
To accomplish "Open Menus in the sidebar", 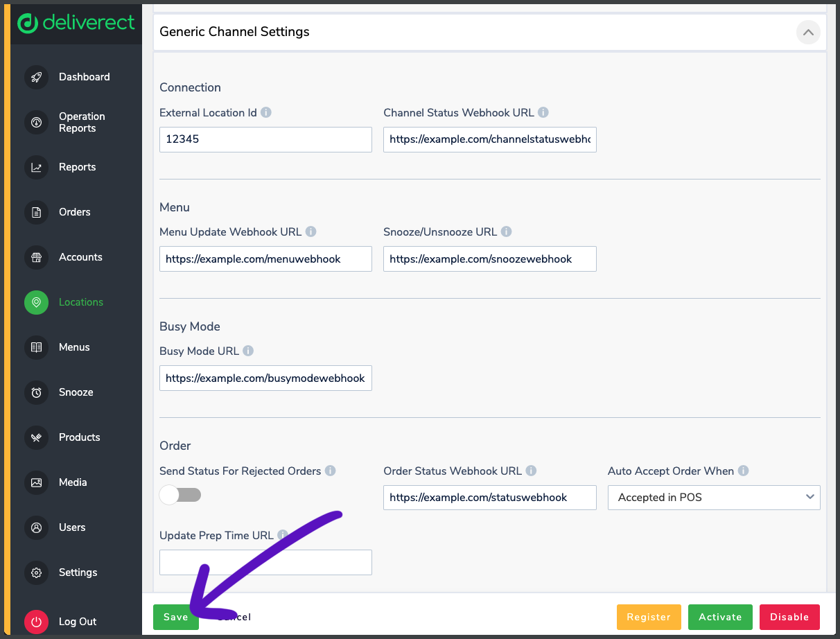I will click(x=74, y=347).
